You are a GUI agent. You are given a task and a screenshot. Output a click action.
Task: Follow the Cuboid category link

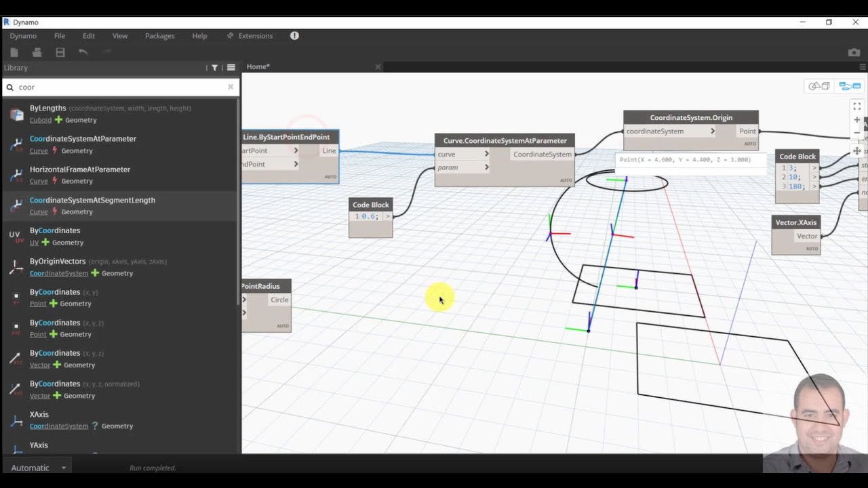[41, 120]
